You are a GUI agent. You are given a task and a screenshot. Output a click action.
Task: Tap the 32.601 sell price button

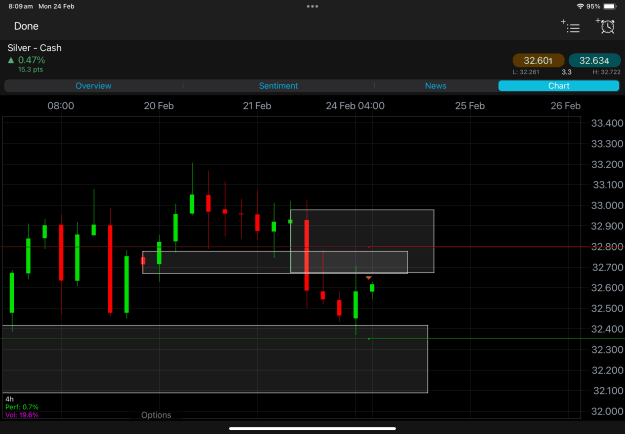coord(538,61)
